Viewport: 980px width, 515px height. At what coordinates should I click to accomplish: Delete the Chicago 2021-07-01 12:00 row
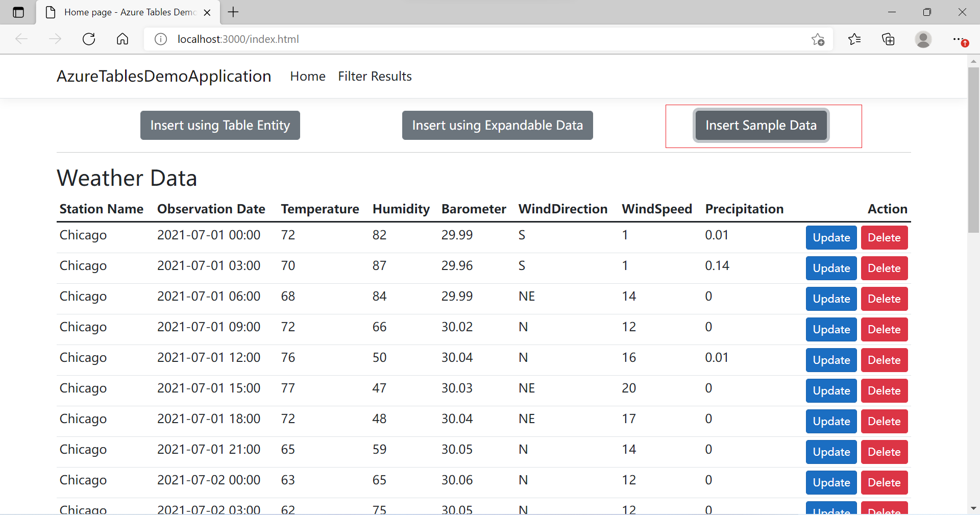[884, 360]
